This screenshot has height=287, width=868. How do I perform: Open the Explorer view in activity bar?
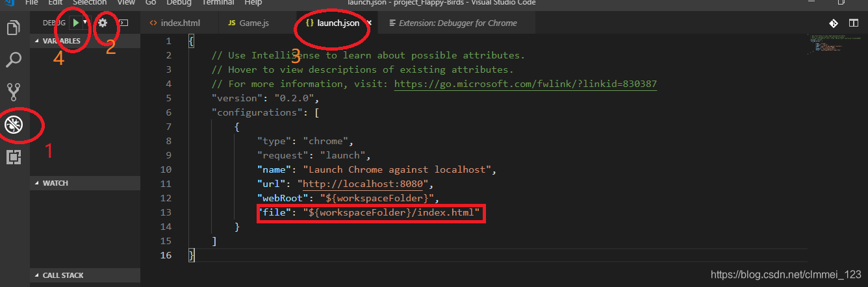click(x=13, y=29)
